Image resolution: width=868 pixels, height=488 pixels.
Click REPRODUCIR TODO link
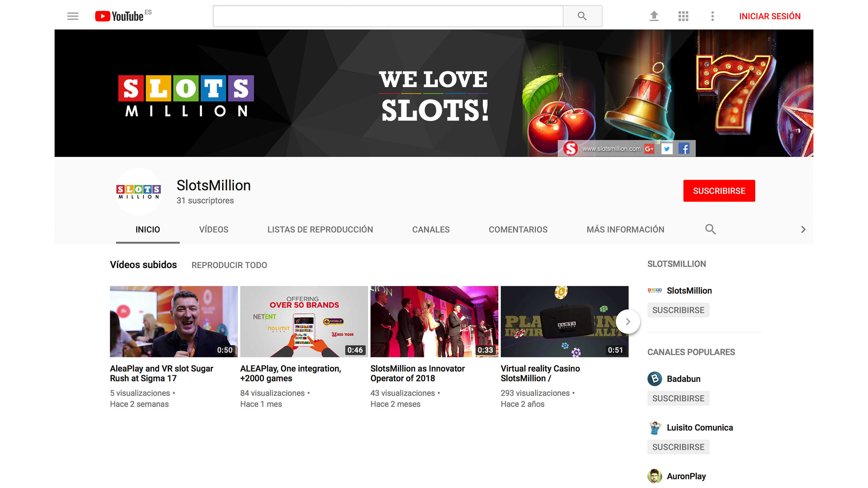click(x=229, y=265)
